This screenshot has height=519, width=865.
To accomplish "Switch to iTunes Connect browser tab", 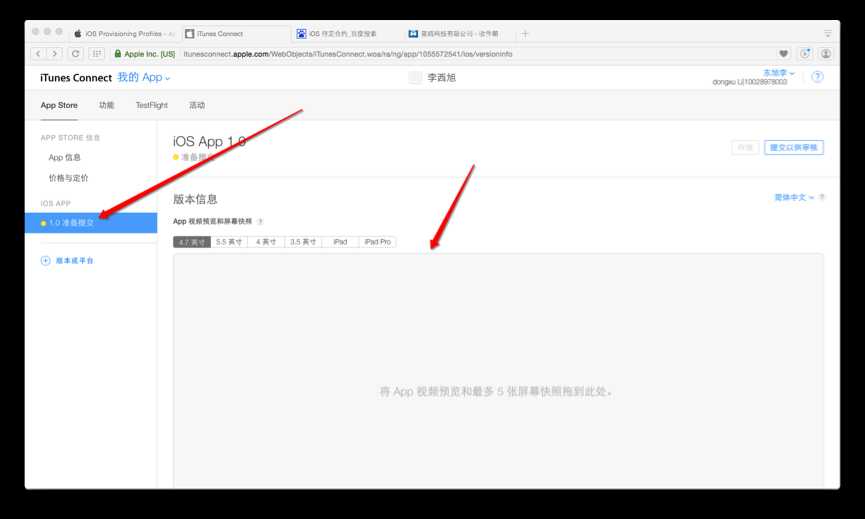I will (x=236, y=34).
